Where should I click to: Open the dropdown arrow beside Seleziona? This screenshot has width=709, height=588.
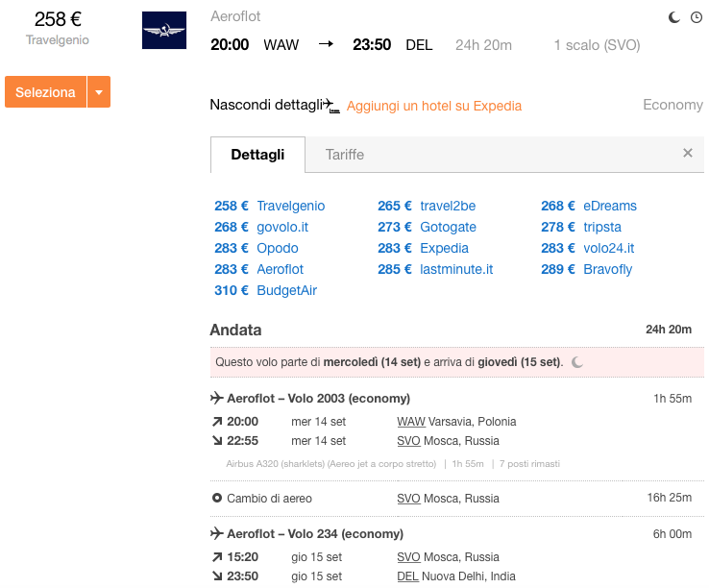(x=99, y=92)
